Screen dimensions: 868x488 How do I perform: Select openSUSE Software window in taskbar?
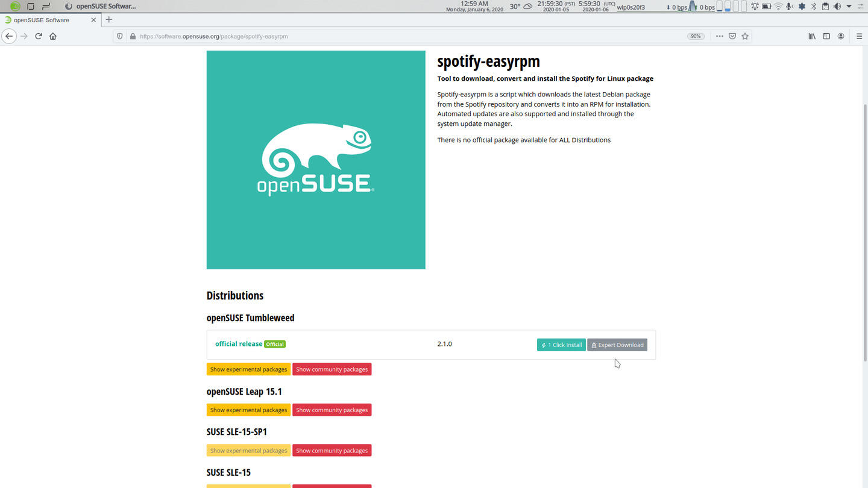pos(101,6)
